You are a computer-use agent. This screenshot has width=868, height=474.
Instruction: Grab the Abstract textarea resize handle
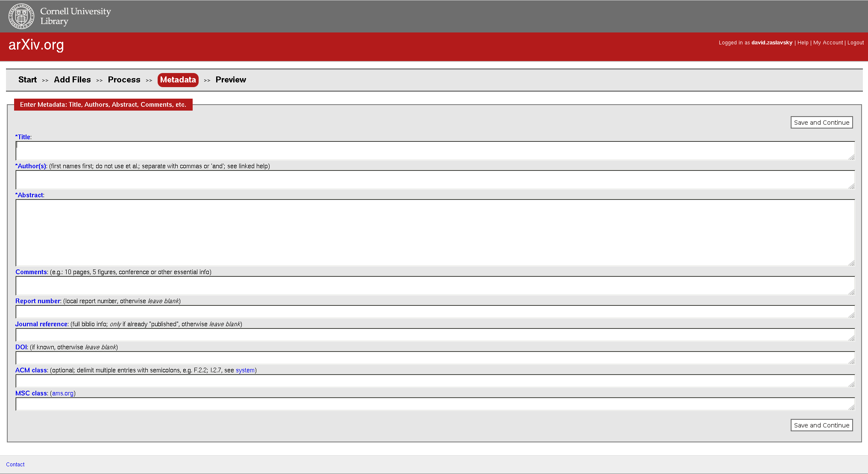pyautogui.click(x=851, y=263)
